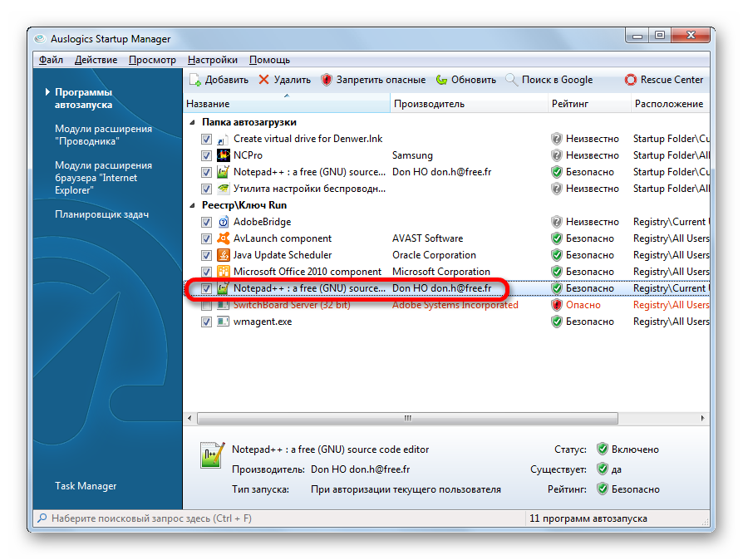This screenshot has width=743, height=560.
Task: Collapse the Папка автозагрузки group
Action: 192,122
